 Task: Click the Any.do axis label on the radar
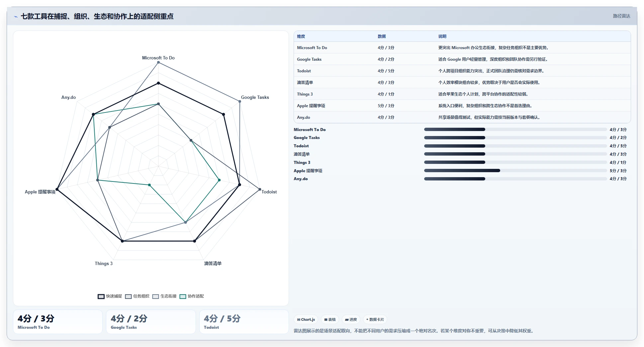68,97
